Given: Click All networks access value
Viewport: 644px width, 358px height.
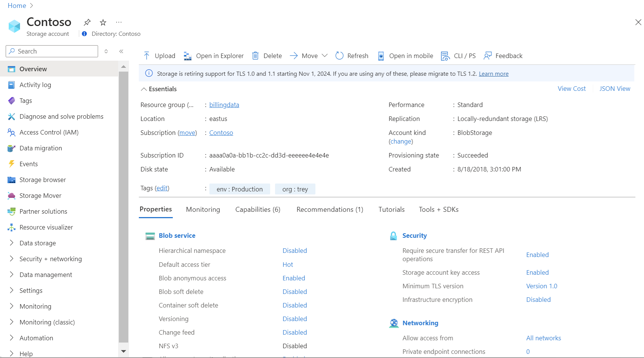Looking at the screenshot, I should coord(543,338).
